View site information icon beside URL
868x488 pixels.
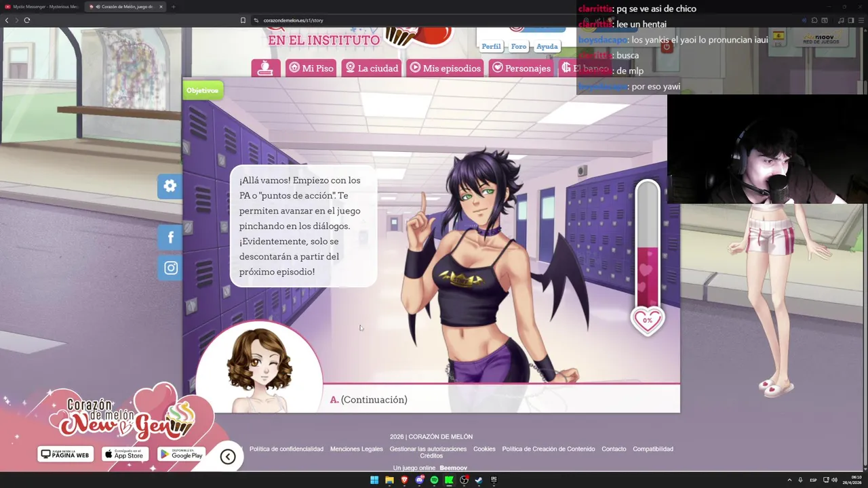click(x=256, y=20)
